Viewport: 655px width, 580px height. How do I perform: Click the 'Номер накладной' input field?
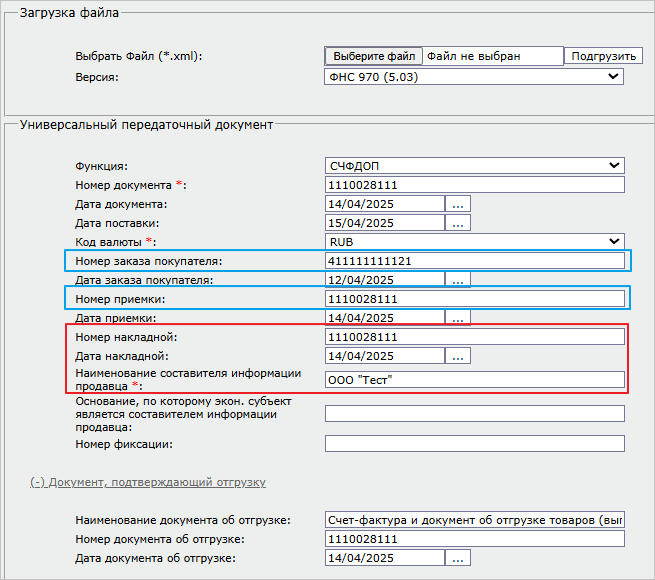tap(474, 337)
